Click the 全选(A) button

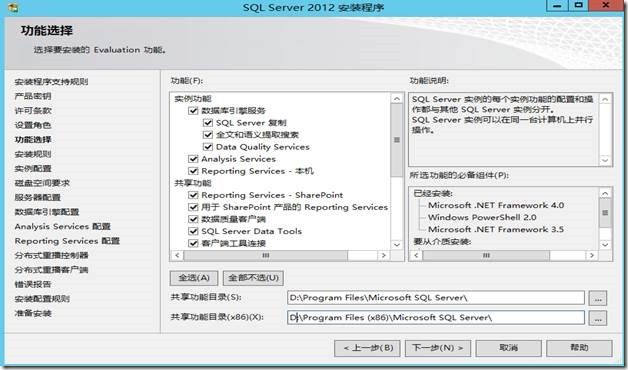pyautogui.click(x=194, y=278)
